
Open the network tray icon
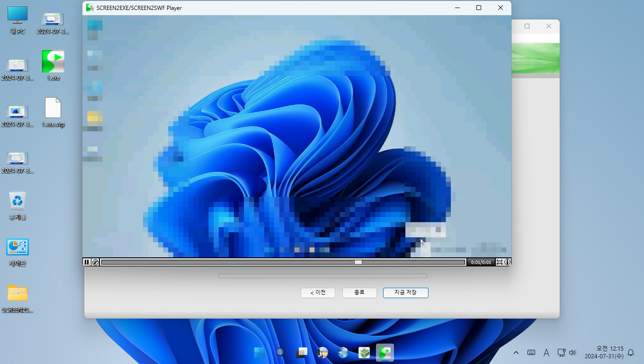(x=561, y=353)
